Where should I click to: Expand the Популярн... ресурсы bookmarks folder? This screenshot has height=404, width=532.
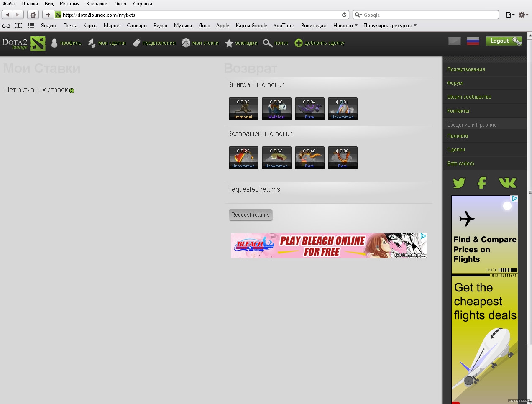(390, 26)
